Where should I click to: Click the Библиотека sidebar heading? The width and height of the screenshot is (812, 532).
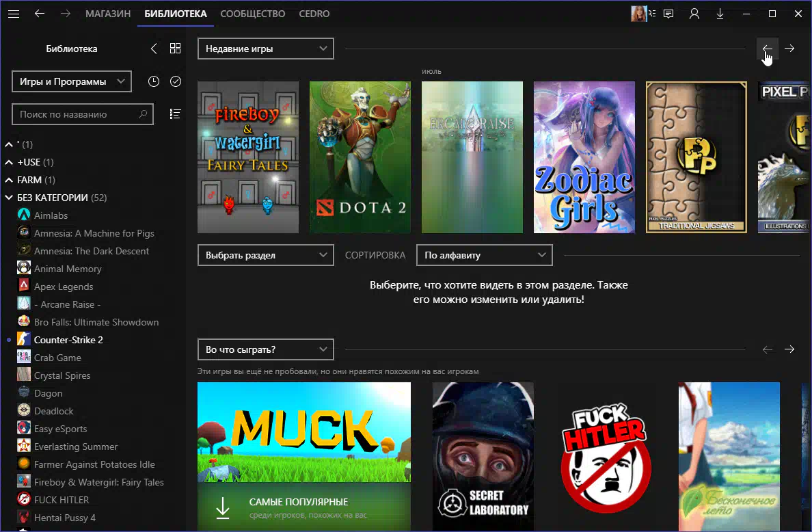(x=72, y=49)
